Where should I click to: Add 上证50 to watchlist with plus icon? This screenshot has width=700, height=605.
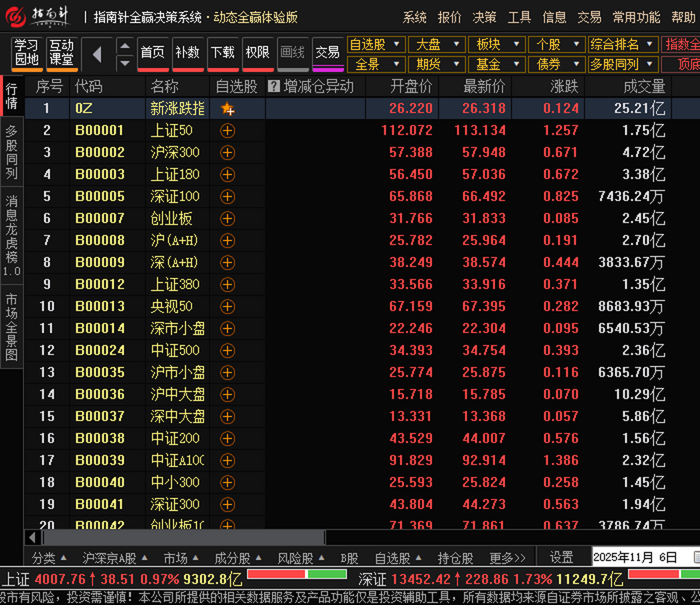click(228, 131)
